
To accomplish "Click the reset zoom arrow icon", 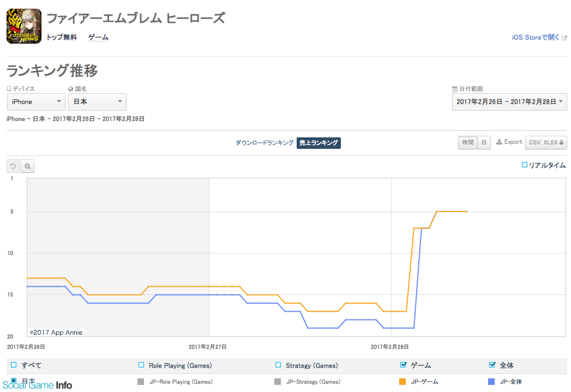I will [x=13, y=166].
